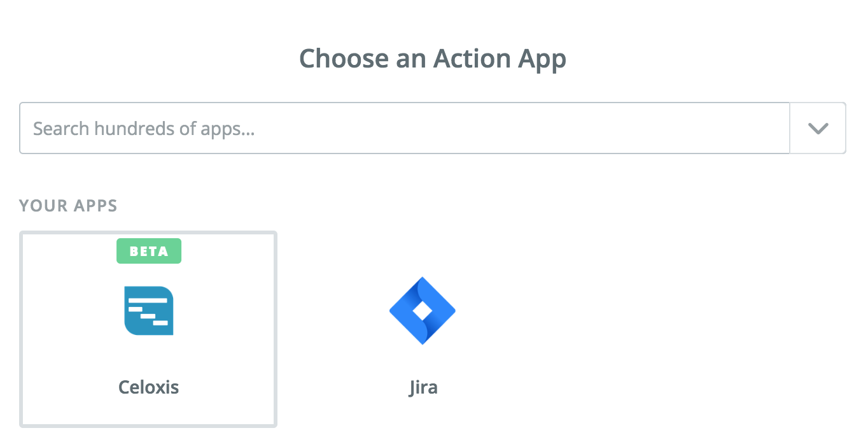Click the white square inside the Jira logo
This screenshot has height=442, width=868.
click(423, 311)
